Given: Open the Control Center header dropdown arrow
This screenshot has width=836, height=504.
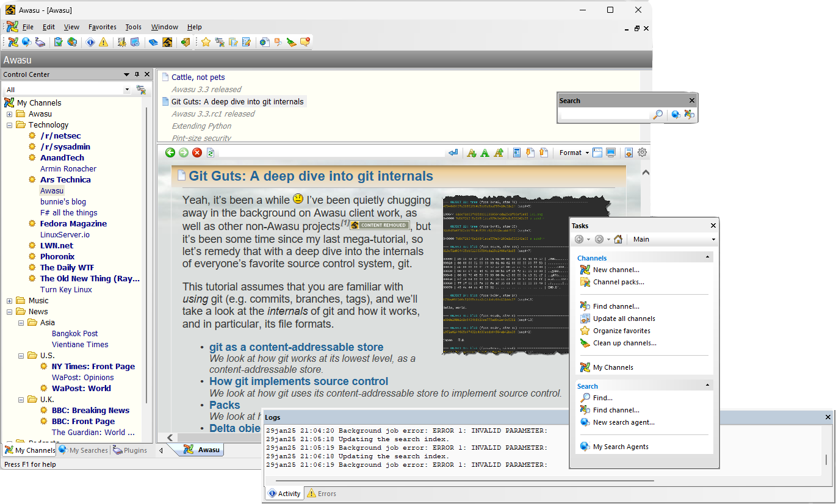Looking at the screenshot, I should coord(127,74).
